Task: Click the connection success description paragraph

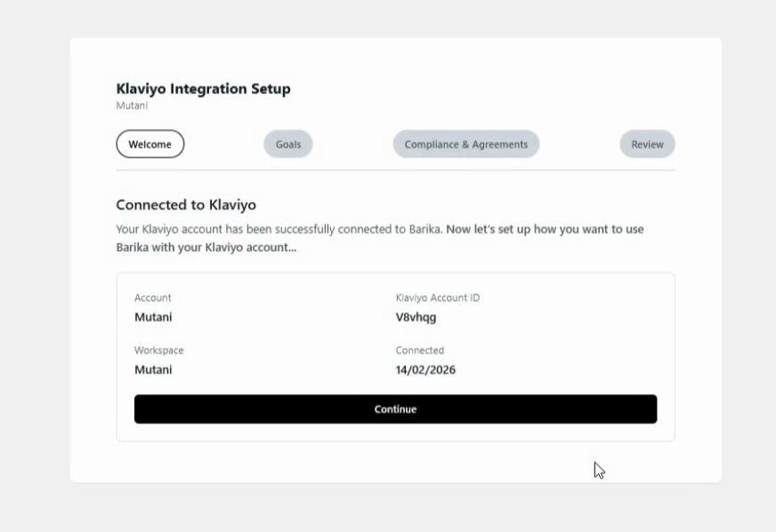Action: (276, 230)
